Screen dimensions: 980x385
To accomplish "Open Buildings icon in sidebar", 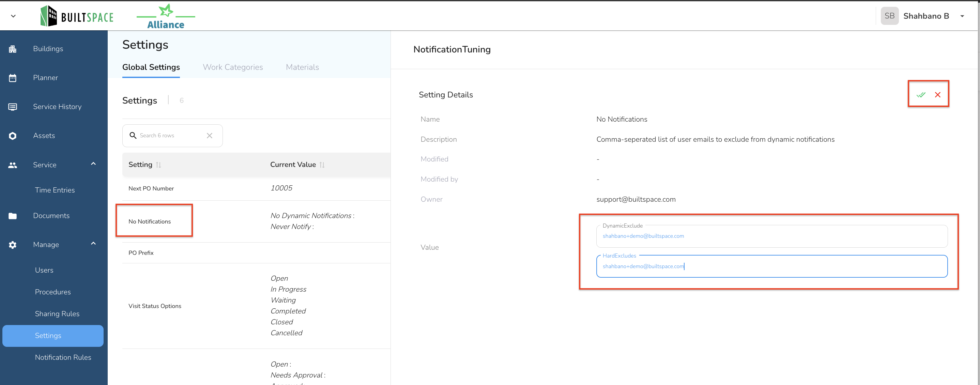I will point(13,49).
